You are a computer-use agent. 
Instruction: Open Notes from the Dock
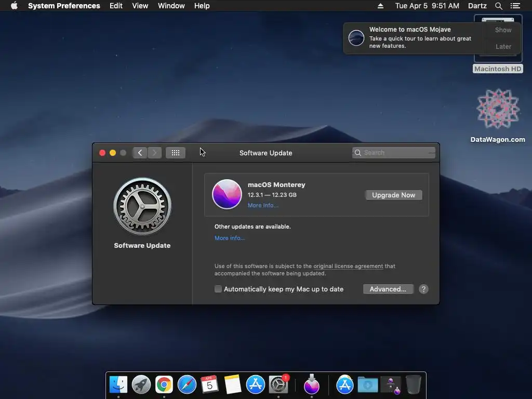232,385
